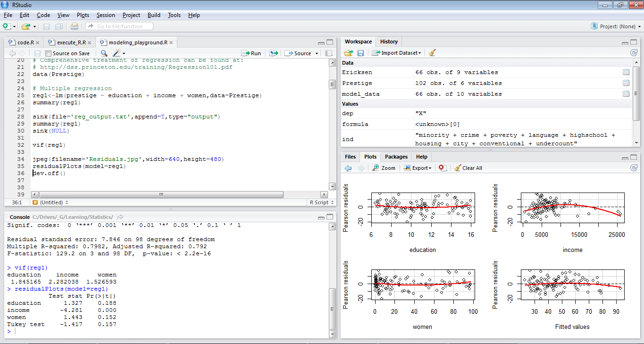This screenshot has width=644, height=344.
Task: Click the clear workspace broom icon
Action: [x=432, y=53]
